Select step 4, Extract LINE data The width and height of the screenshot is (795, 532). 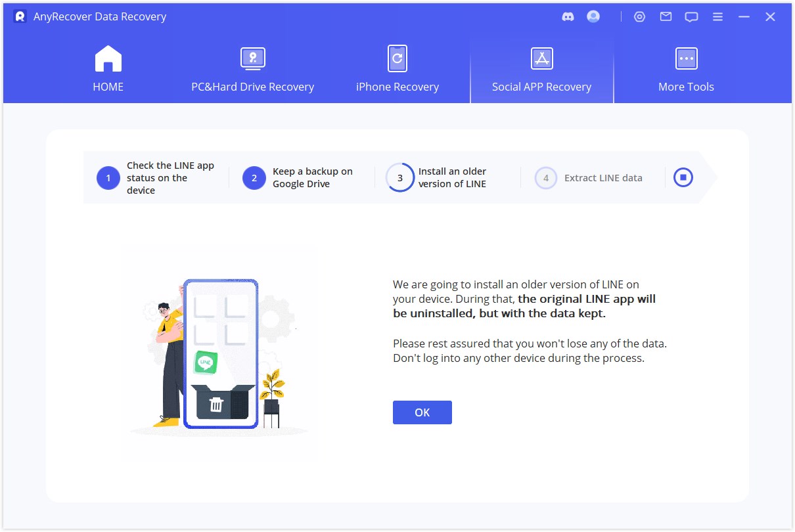click(546, 177)
